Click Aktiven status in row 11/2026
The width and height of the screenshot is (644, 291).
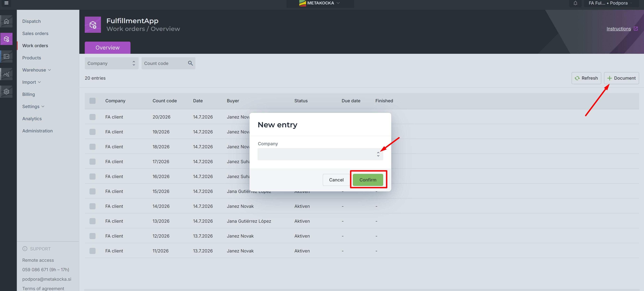[302, 251]
